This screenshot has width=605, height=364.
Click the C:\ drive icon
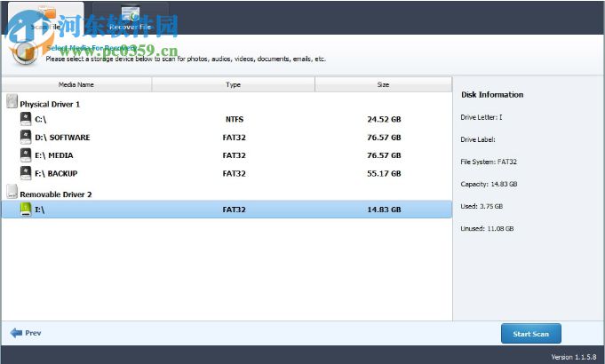pos(26,119)
